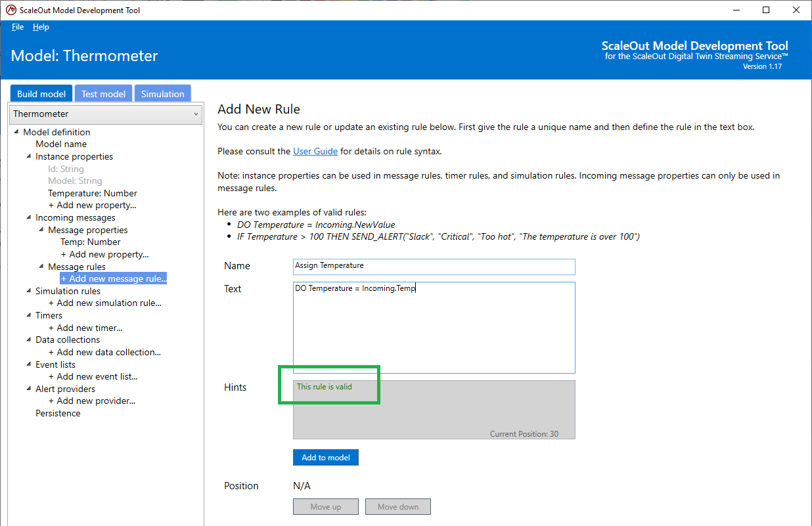The image size is (812, 526).
Task: Select Add new data collection item
Action: [104, 352]
